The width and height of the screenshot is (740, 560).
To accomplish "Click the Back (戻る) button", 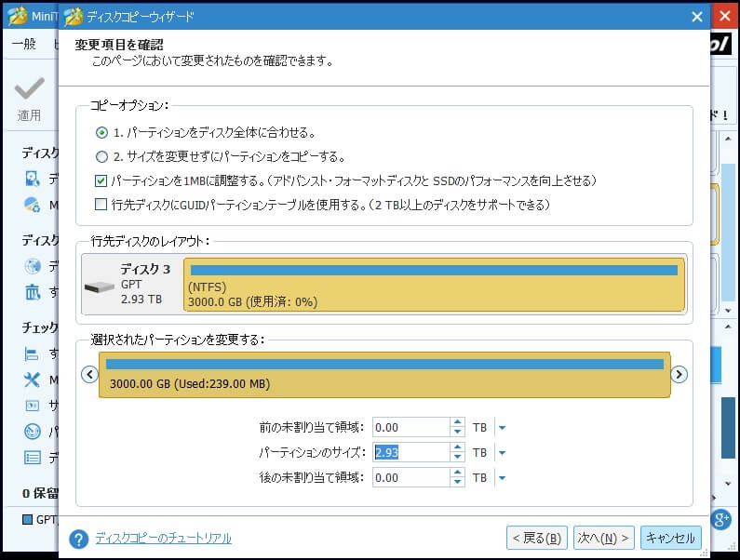I will pos(537,538).
